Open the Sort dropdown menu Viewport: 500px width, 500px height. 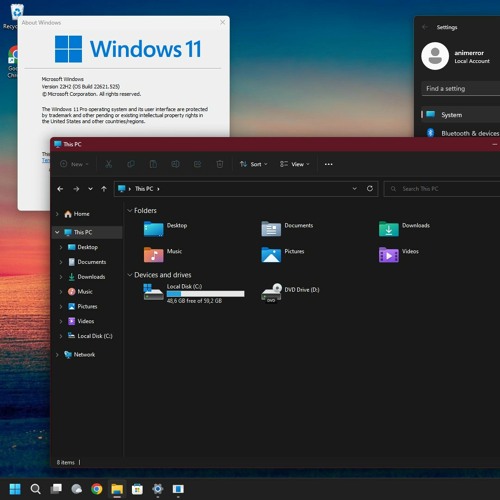point(254,164)
